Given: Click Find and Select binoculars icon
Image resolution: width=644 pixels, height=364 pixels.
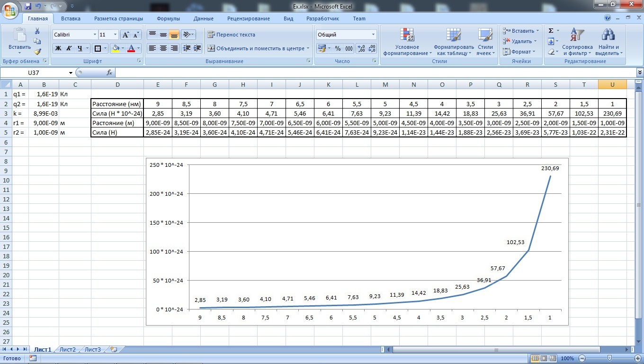Looking at the screenshot, I should tap(608, 35).
